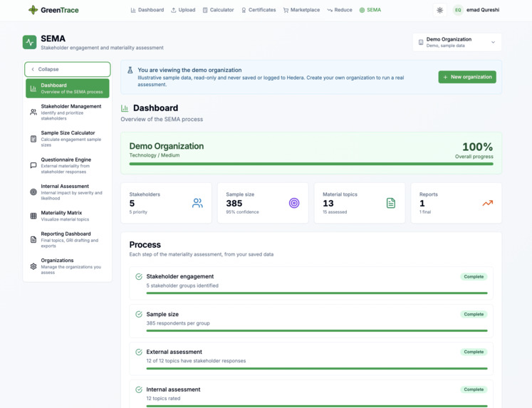Click the SEMA green pulse header icon
The image size is (532, 408).
(29, 43)
